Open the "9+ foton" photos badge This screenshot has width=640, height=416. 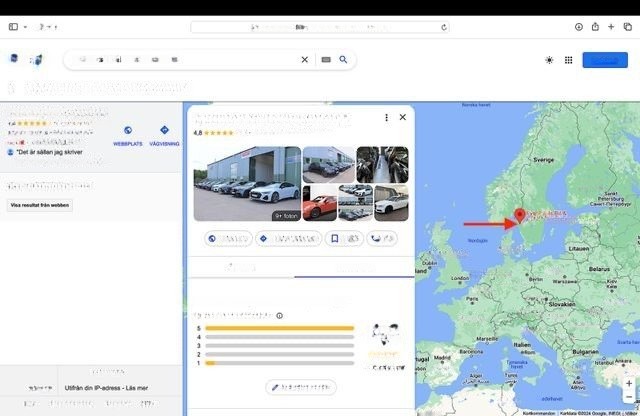pos(286,216)
